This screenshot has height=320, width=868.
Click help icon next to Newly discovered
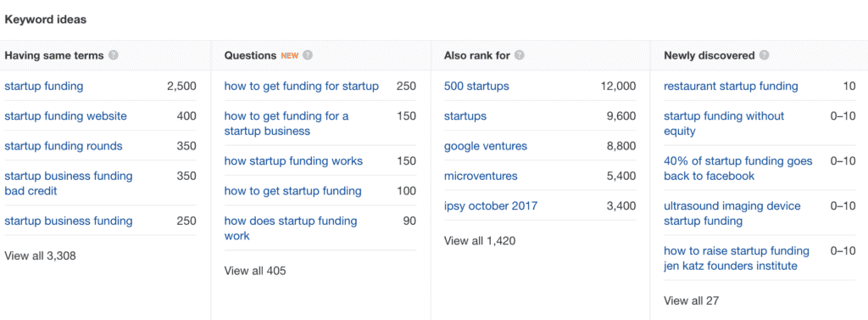click(x=765, y=55)
